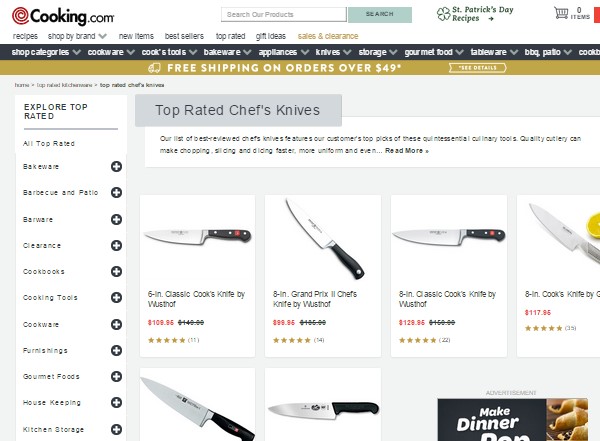Click See Details on free shipping banner

(x=478, y=68)
